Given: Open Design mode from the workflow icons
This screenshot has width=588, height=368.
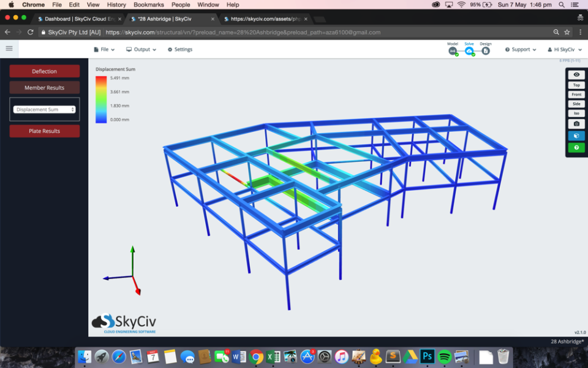Looking at the screenshot, I should pos(484,52).
